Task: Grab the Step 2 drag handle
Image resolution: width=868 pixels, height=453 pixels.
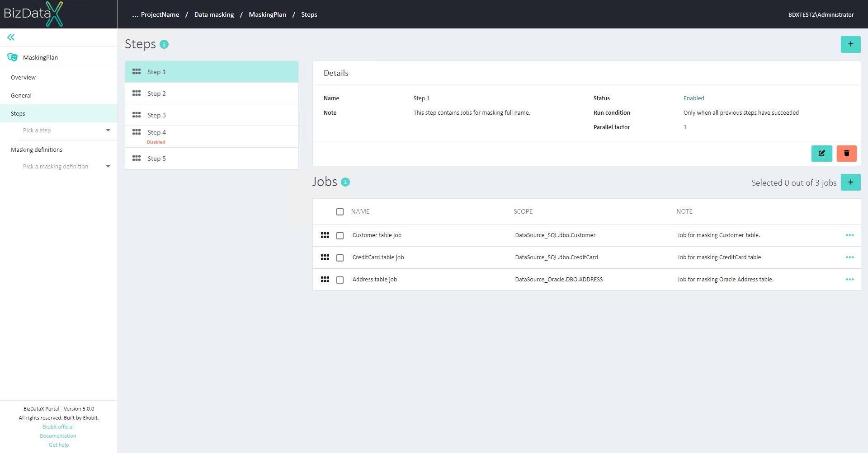Action: pyautogui.click(x=137, y=93)
